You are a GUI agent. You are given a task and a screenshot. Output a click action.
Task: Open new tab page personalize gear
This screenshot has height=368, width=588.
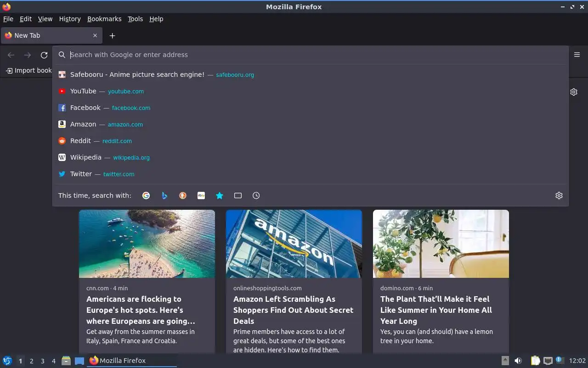point(574,92)
